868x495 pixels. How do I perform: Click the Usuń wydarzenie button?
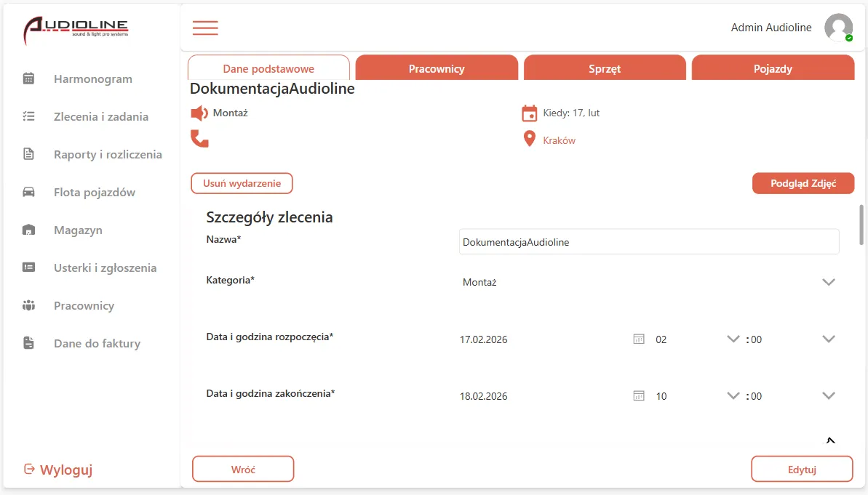click(x=242, y=183)
